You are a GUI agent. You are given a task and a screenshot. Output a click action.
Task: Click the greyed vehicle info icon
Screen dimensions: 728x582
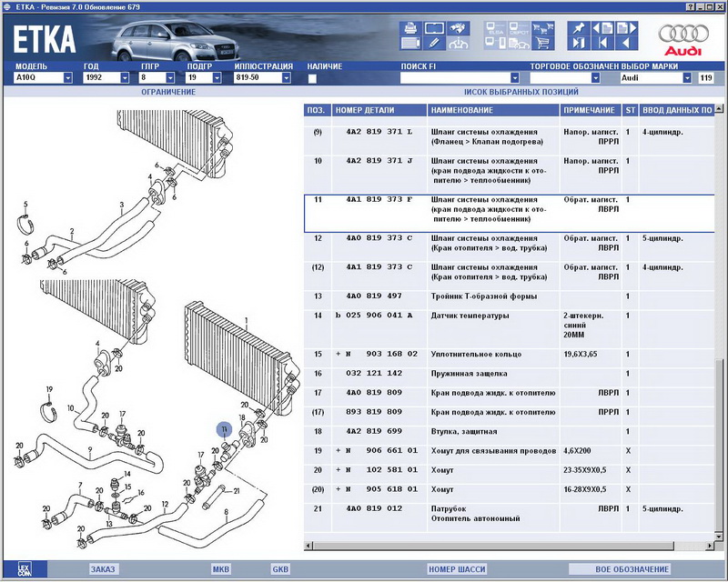459,43
